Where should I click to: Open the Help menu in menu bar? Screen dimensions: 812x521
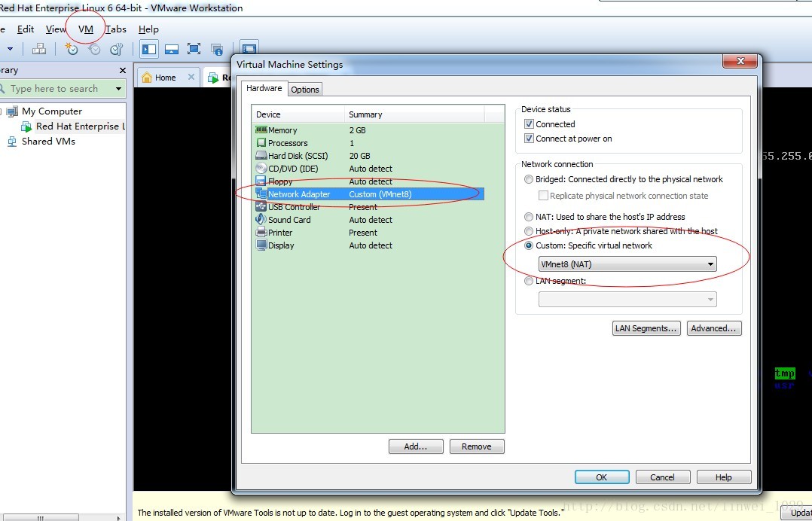click(148, 29)
